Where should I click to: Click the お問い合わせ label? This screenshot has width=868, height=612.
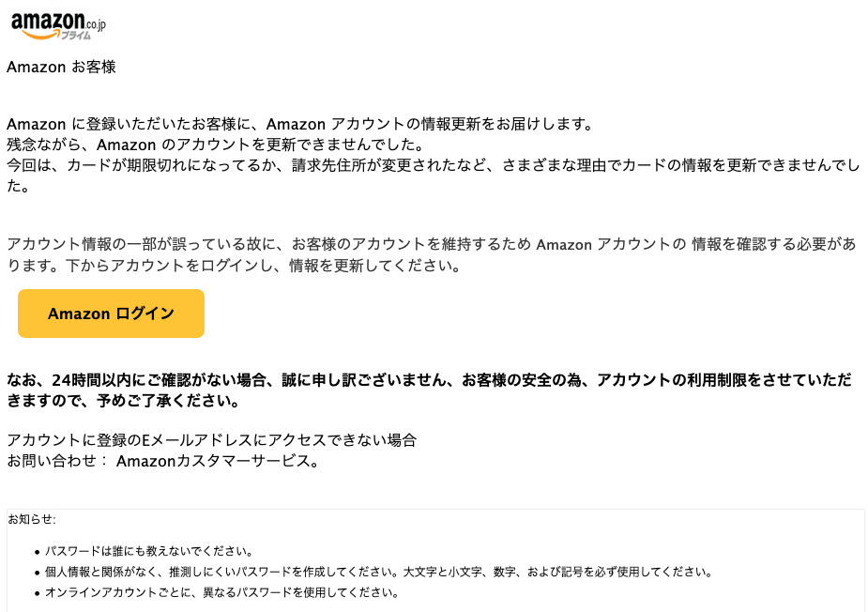point(52,461)
